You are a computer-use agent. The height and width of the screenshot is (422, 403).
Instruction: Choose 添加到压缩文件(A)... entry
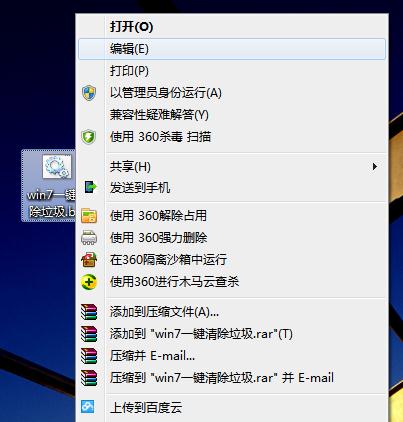(x=232, y=312)
